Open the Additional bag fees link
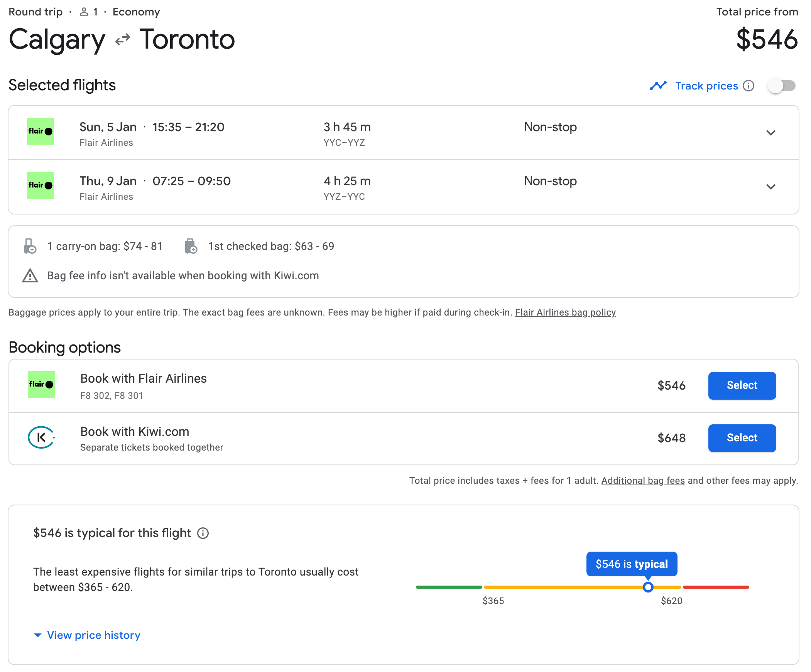The height and width of the screenshot is (672, 811). [x=643, y=480]
